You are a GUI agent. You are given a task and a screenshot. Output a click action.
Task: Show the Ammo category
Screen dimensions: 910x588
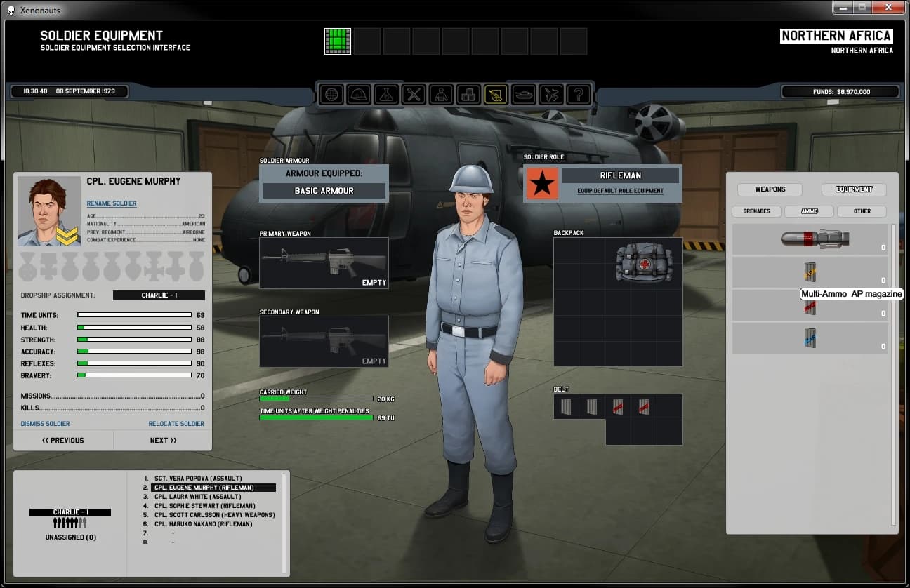coord(810,211)
